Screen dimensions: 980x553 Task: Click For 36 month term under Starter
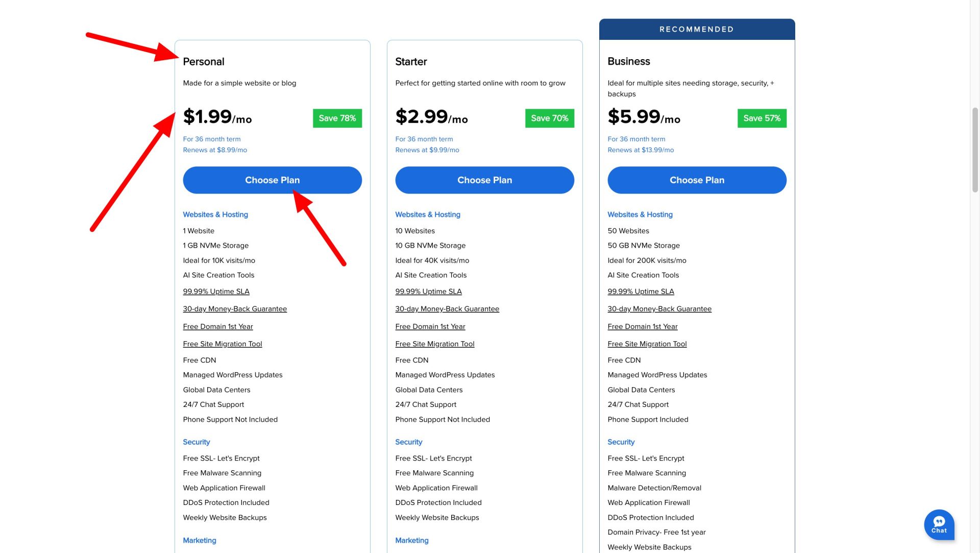(424, 139)
